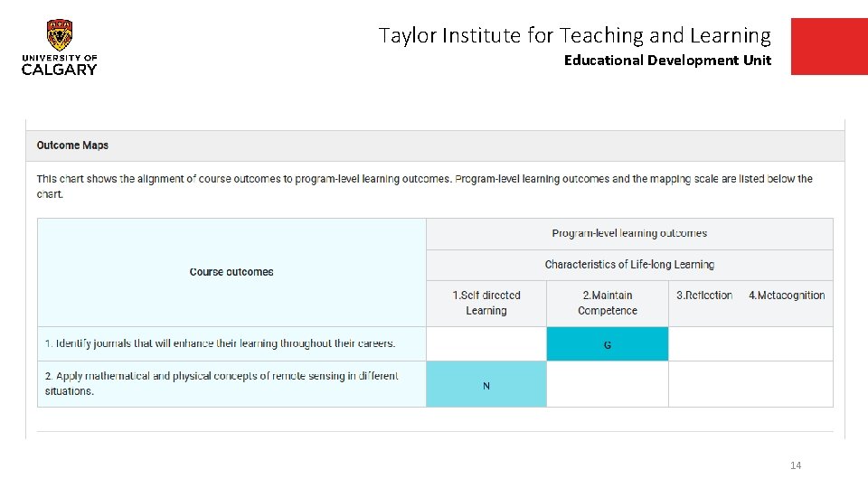Viewport: 868px width, 488px height.
Task: Click the Outcome Maps section header
Action: (x=72, y=145)
